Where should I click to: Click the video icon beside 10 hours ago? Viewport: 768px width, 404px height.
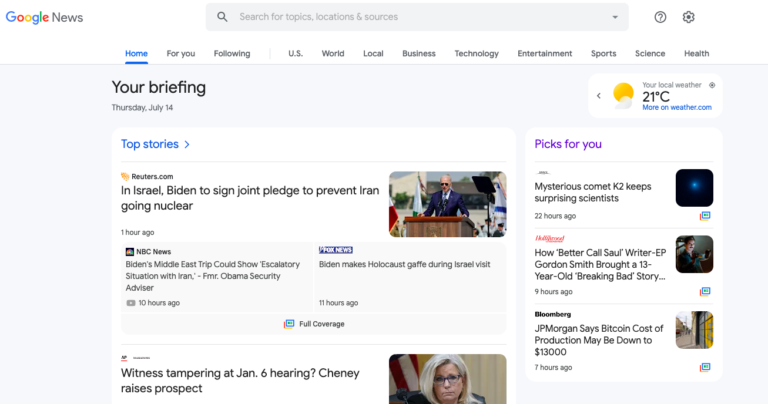[131, 303]
